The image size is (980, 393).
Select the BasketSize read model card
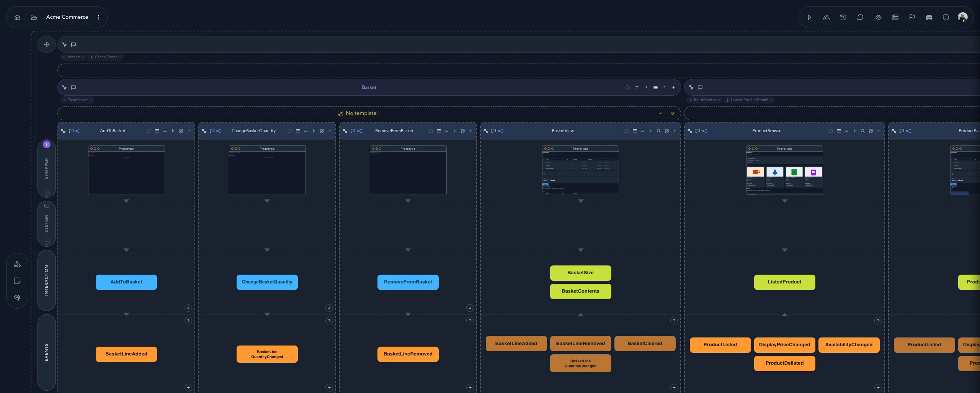coord(581,273)
